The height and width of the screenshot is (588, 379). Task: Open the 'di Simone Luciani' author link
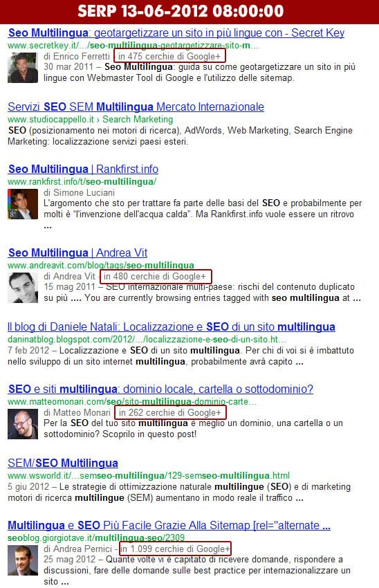pyautogui.click(x=79, y=193)
